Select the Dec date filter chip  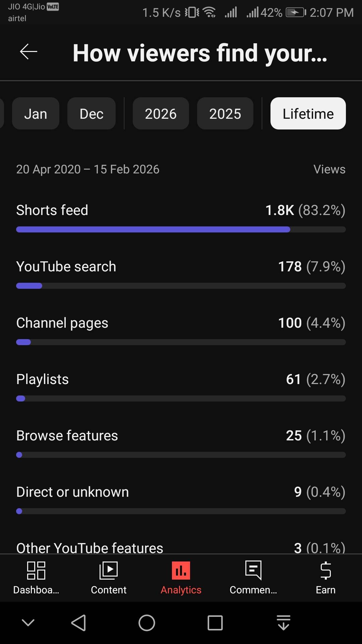92,114
